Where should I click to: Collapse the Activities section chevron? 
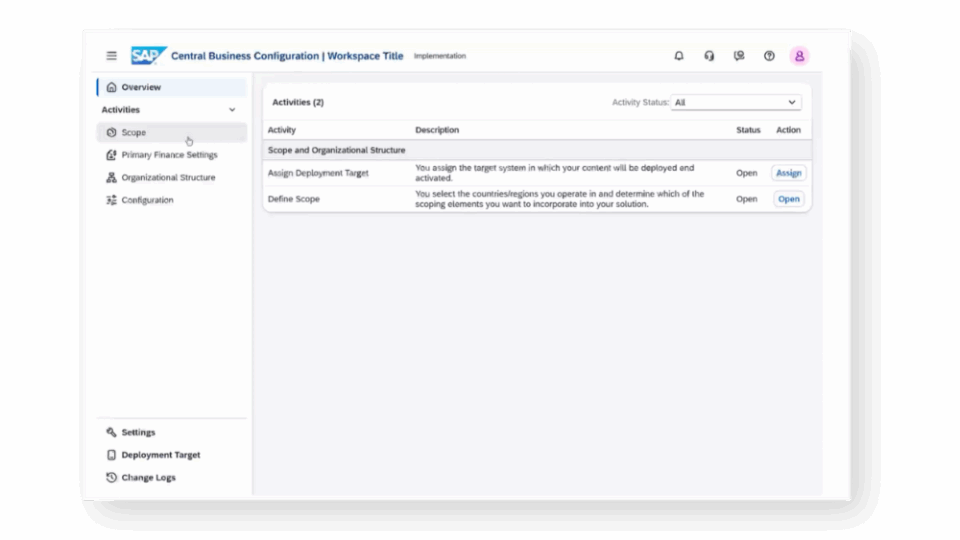[x=233, y=110]
